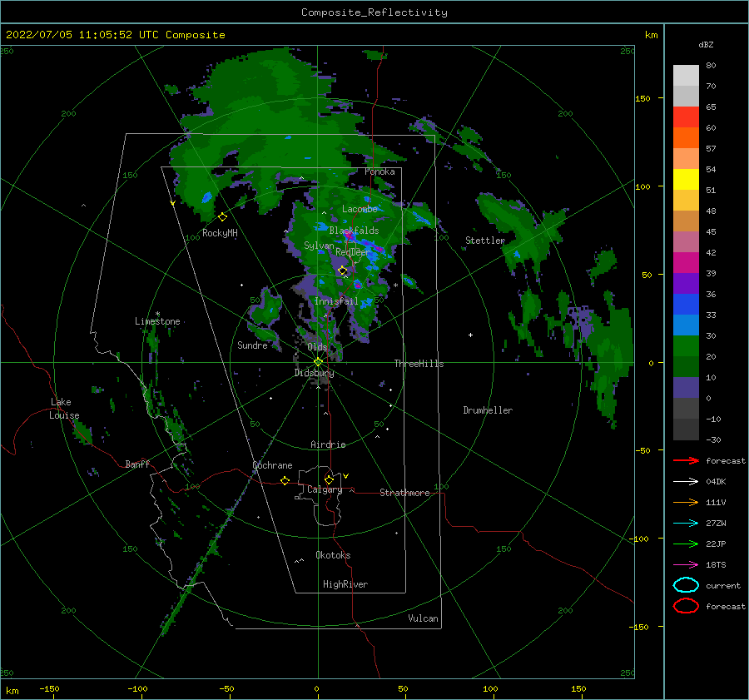Click the Limestone label
749x700 pixels.
pyautogui.click(x=157, y=321)
